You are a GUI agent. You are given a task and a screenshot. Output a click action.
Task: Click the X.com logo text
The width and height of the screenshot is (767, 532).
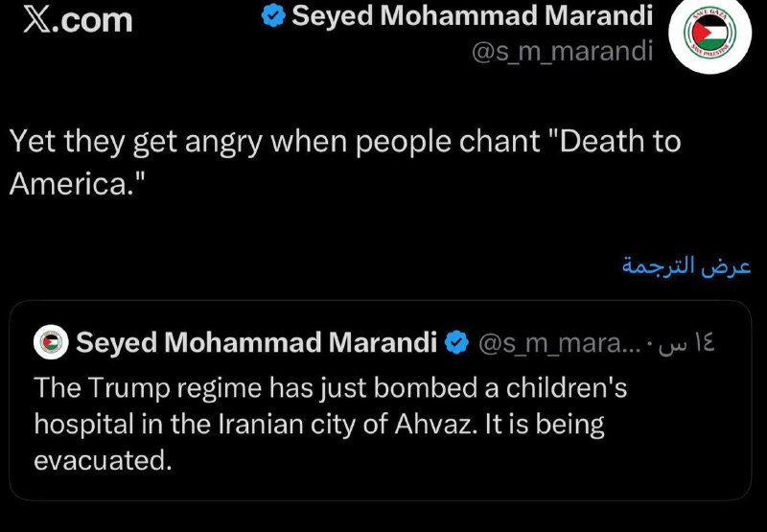(78, 20)
